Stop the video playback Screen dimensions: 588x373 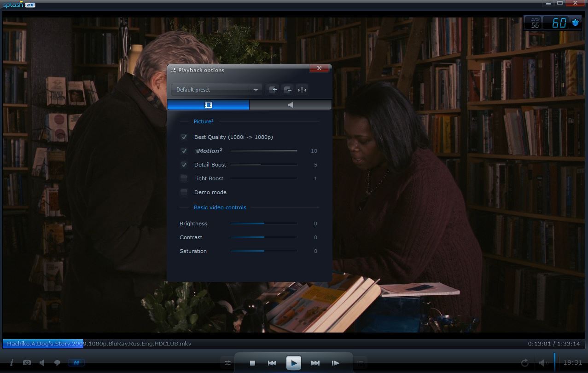coord(252,363)
